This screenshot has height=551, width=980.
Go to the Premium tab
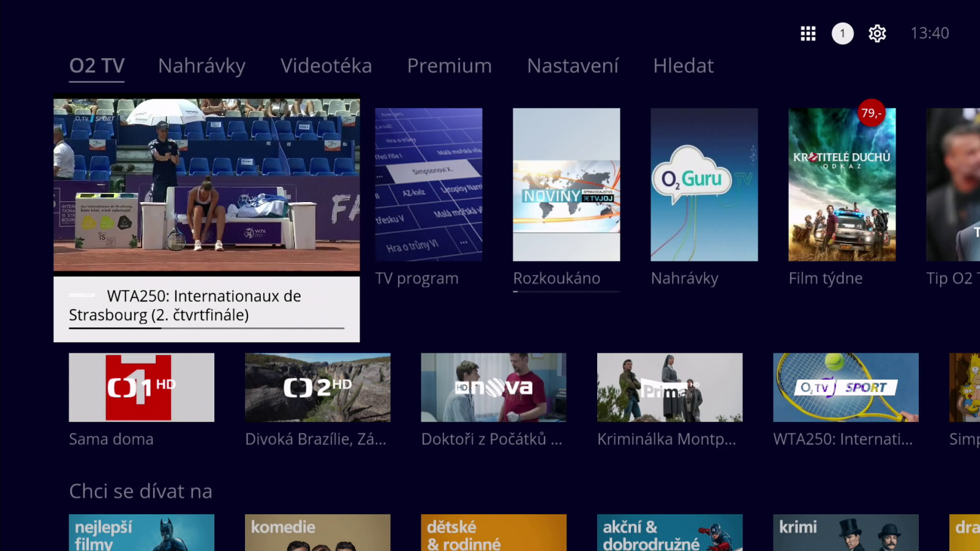click(x=449, y=66)
